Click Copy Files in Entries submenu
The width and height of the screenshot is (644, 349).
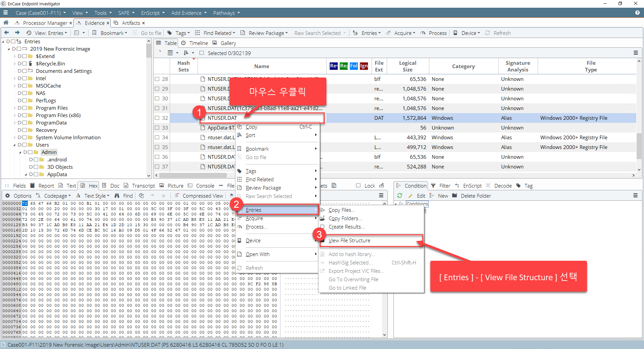coord(341,210)
